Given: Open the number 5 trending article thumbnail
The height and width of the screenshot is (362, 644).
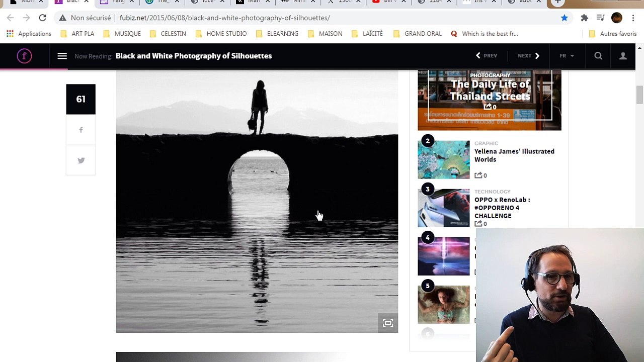Looking at the screenshot, I should [x=443, y=304].
